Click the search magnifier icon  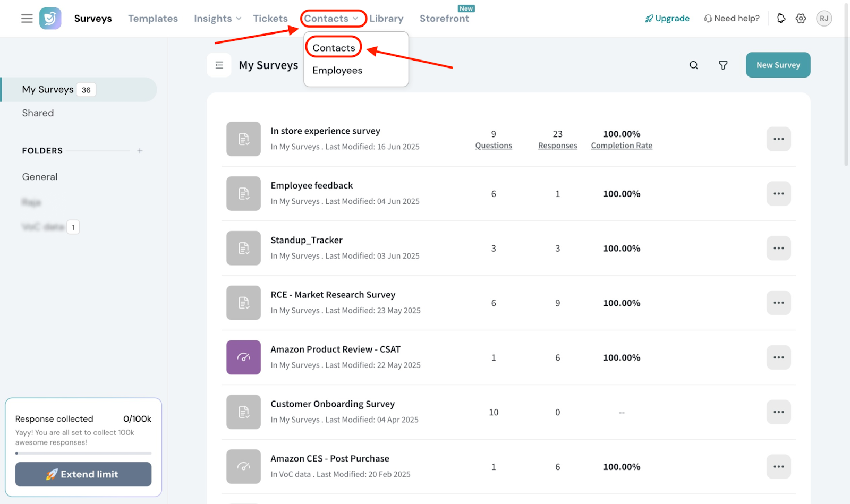[693, 65]
